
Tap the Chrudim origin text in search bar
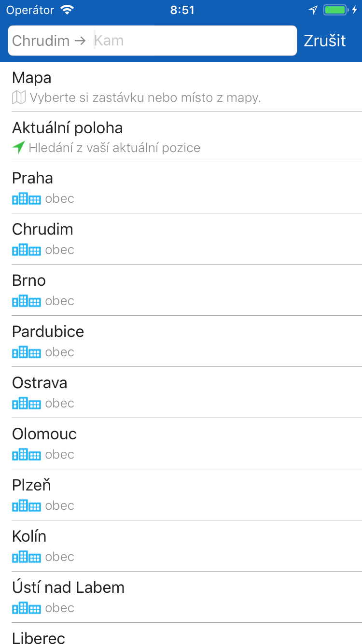click(x=41, y=41)
